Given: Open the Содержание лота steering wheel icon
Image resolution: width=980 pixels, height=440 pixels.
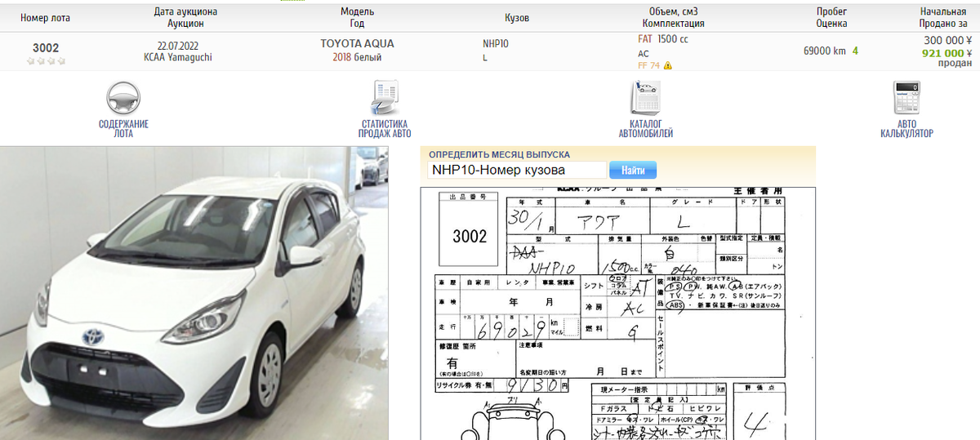Looking at the screenshot, I should (123, 98).
